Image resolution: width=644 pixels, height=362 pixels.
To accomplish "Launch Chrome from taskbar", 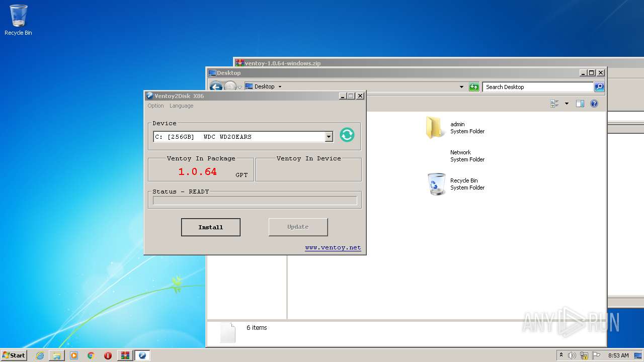I will tap(91, 355).
